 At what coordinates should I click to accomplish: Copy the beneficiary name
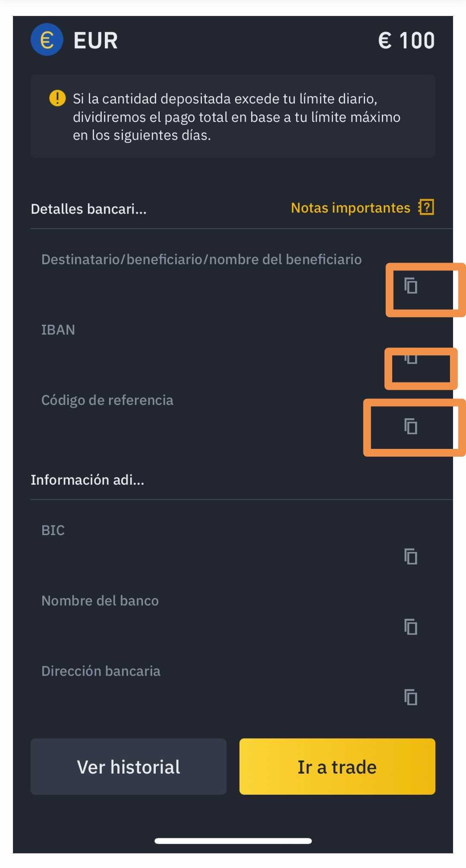(x=410, y=286)
